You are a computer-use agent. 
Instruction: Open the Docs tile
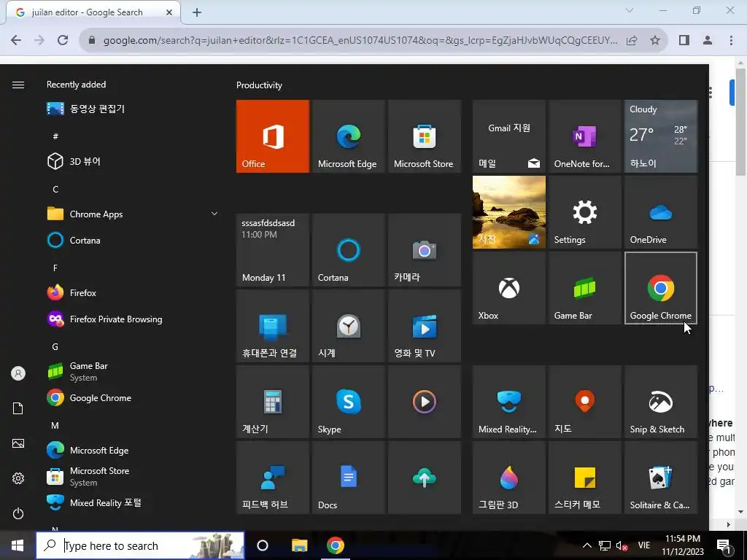[348, 477]
